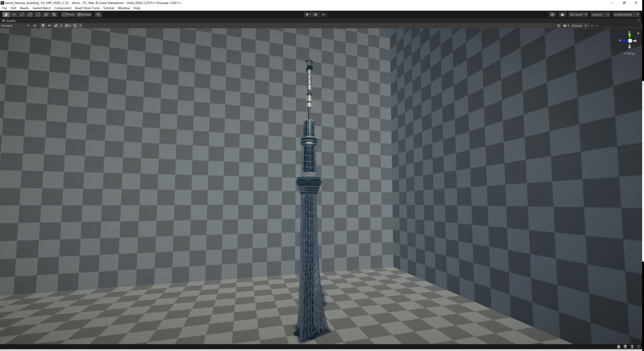This screenshot has height=351, width=644.
Task: Open Cloud services icon
Action: (562, 15)
